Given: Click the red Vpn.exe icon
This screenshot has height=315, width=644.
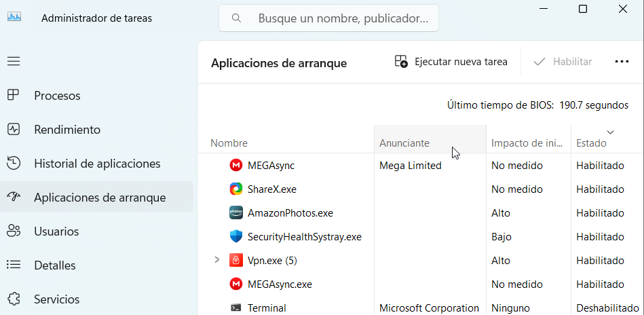Looking at the screenshot, I should (x=236, y=260).
